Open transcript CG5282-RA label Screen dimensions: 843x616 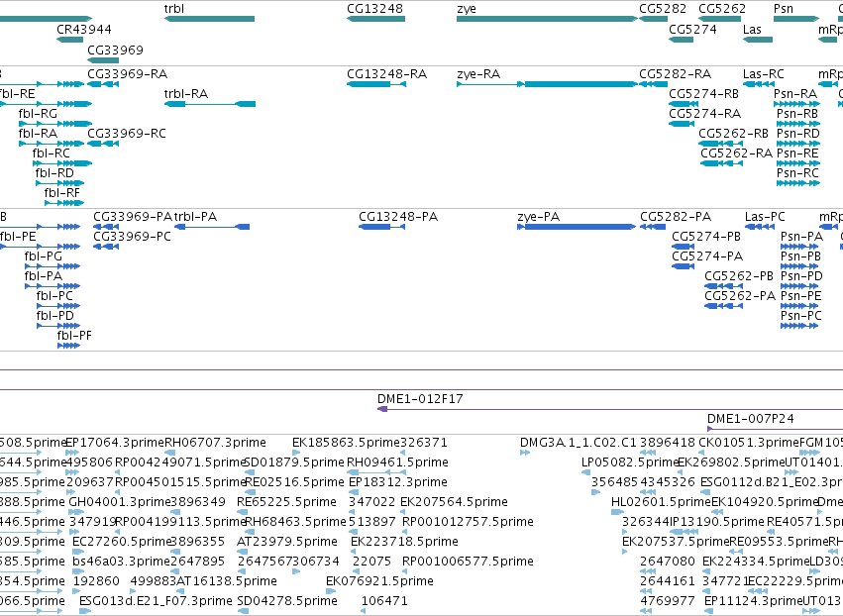click(675, 73)
